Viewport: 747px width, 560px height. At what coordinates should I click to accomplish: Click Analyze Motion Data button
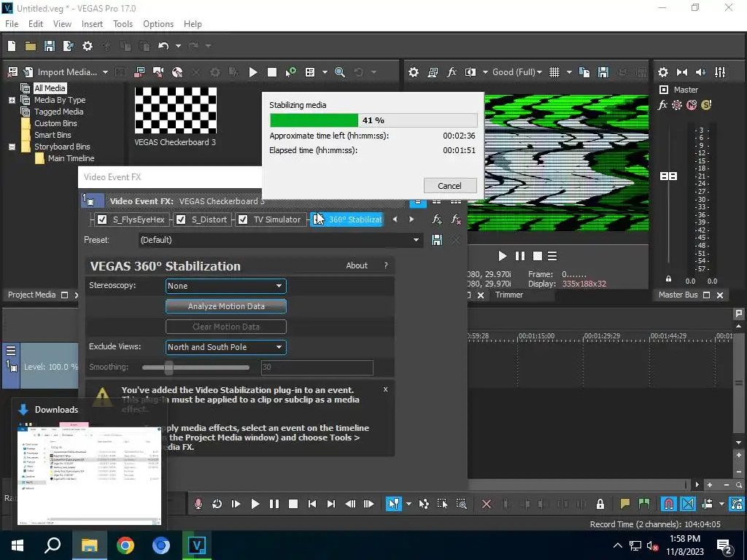pyautogui.click(x=226, y=306)
